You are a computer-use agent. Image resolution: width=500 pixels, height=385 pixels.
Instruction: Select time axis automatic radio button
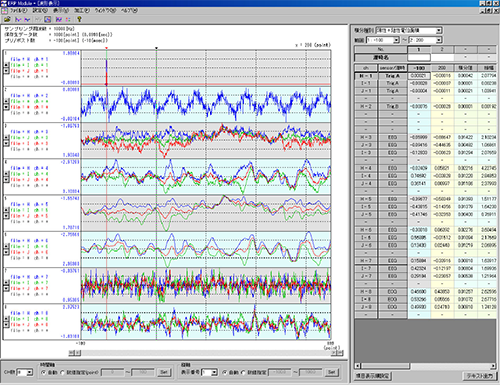tap(44, 372)
